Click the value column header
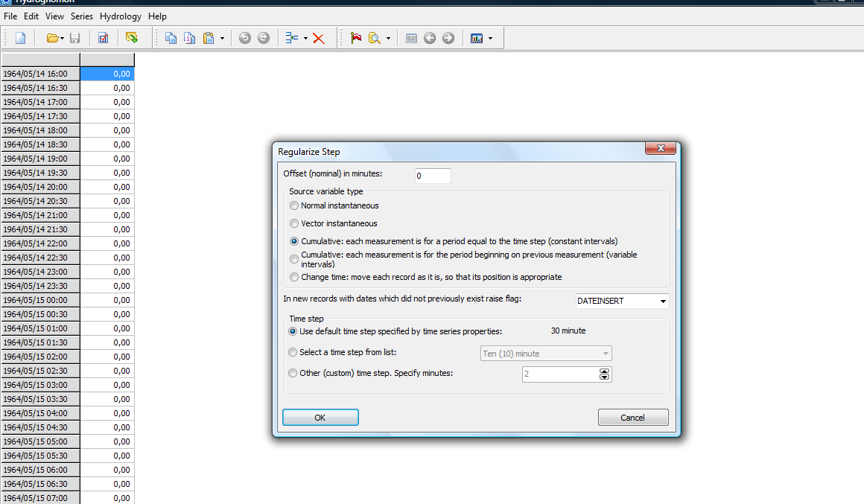 click(x=107, y=60)
